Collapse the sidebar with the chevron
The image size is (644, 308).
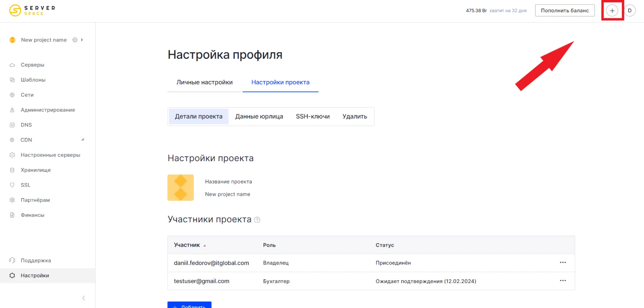(84, 298)
